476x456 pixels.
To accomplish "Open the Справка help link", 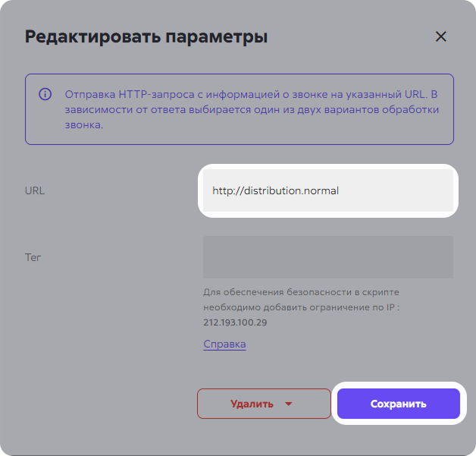I will coord(224,344).
